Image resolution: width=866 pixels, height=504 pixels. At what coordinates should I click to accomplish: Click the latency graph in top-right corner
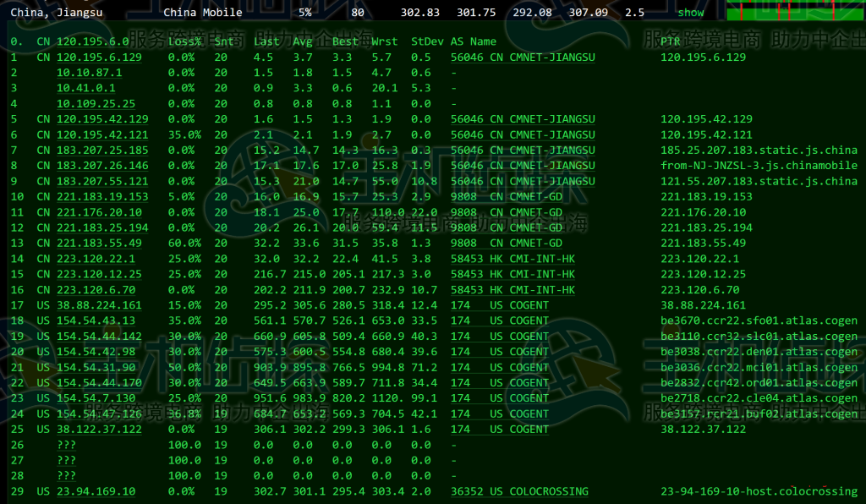[794, 11]
